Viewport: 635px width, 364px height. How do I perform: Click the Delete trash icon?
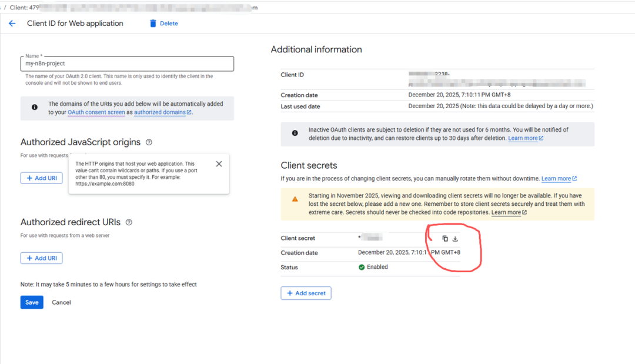[153, 24]
